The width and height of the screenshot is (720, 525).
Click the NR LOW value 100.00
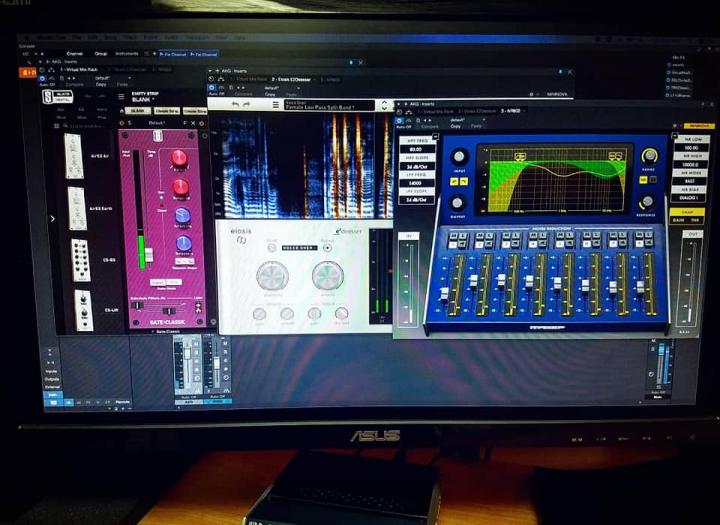[691, 148]
